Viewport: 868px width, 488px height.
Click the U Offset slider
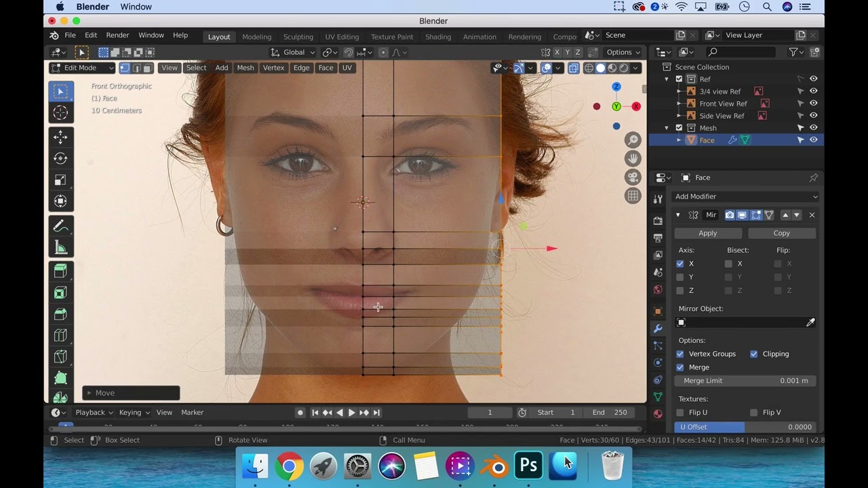(745, 427)
